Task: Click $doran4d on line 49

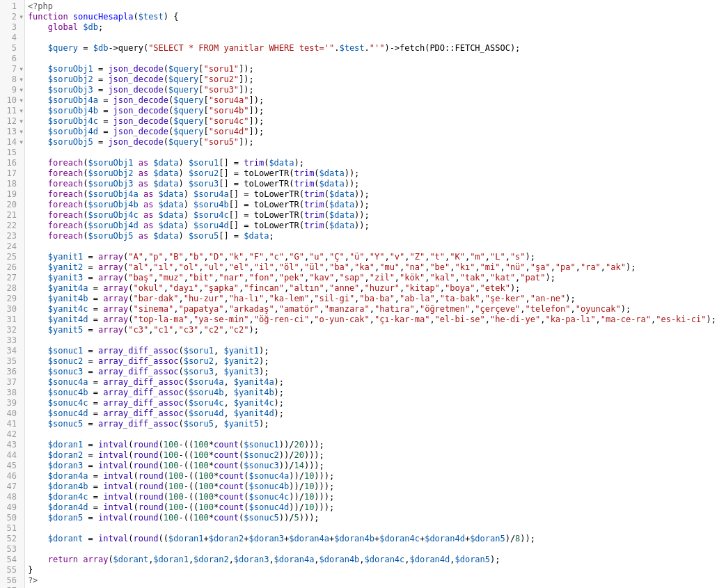Action: tap(68, 507)
